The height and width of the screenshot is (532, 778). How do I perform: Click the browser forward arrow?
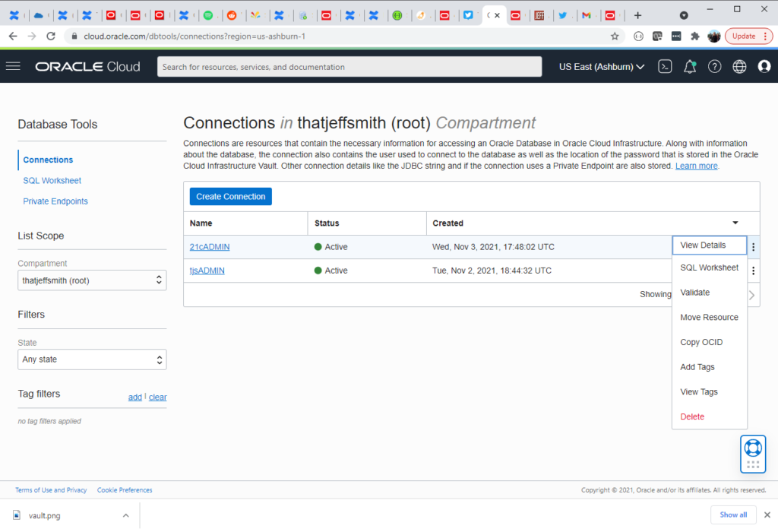tap(32, 36)
